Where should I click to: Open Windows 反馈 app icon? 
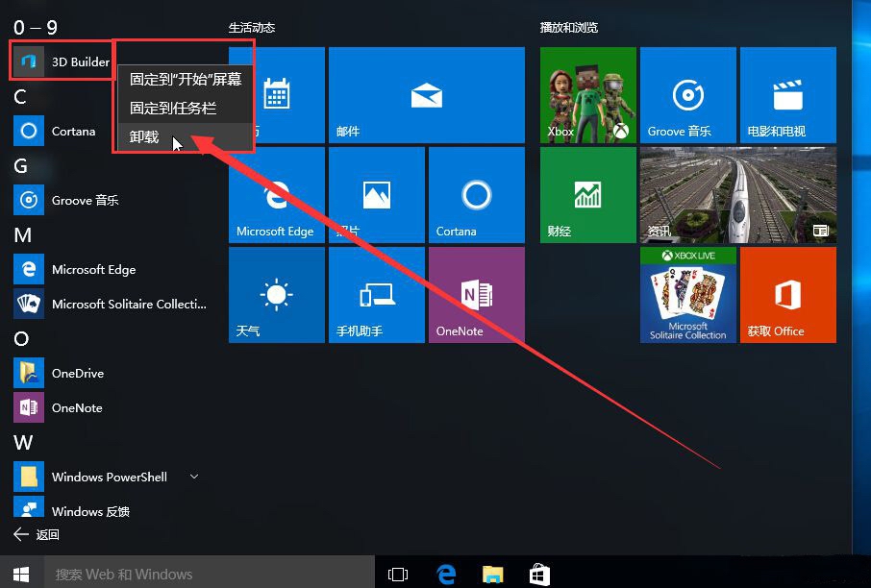click(28, 507)
